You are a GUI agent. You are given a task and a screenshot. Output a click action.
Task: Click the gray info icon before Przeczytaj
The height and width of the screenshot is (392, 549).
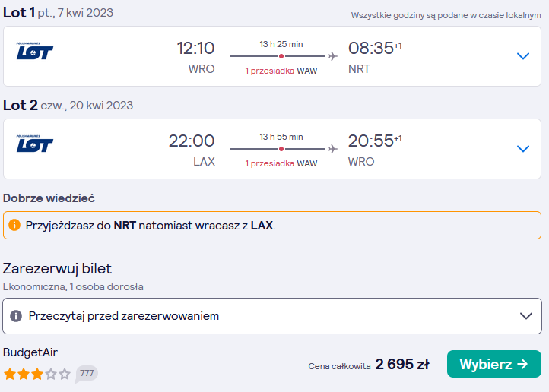(x=16, y=316)
